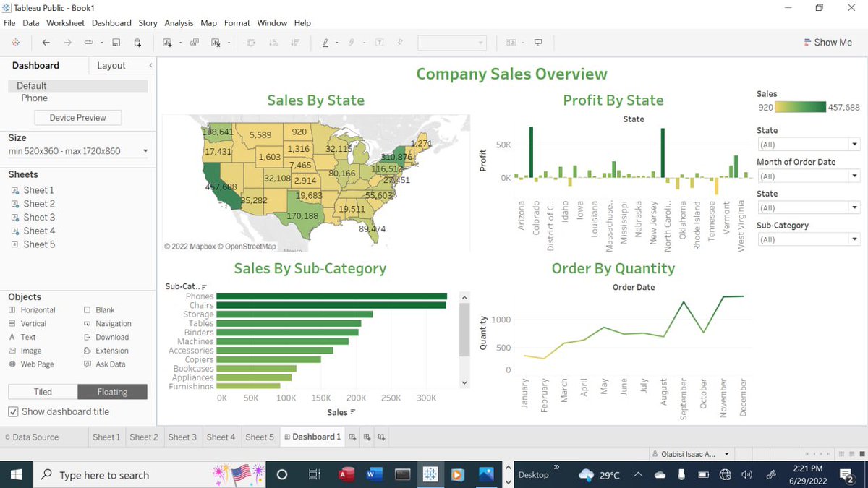The image size is (868, 488).
Task: Click the Navigation object
Action: pyautogui.click(x=108, y=323)
